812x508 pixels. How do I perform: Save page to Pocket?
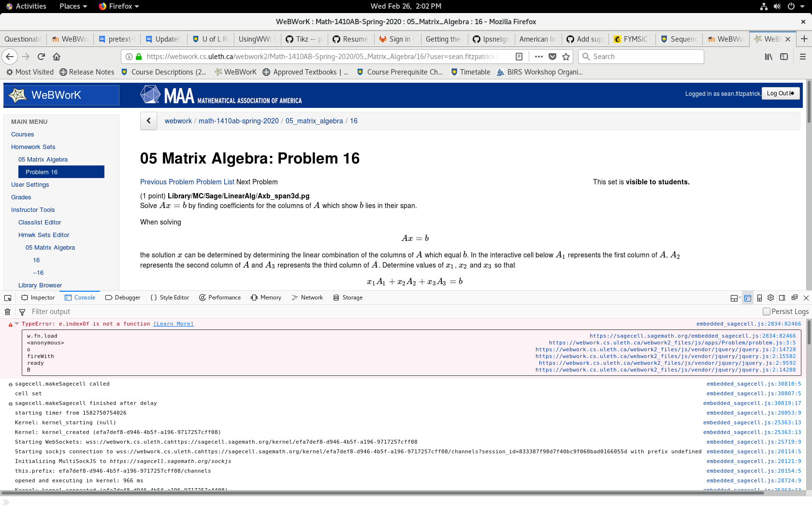tap(552, 57)
